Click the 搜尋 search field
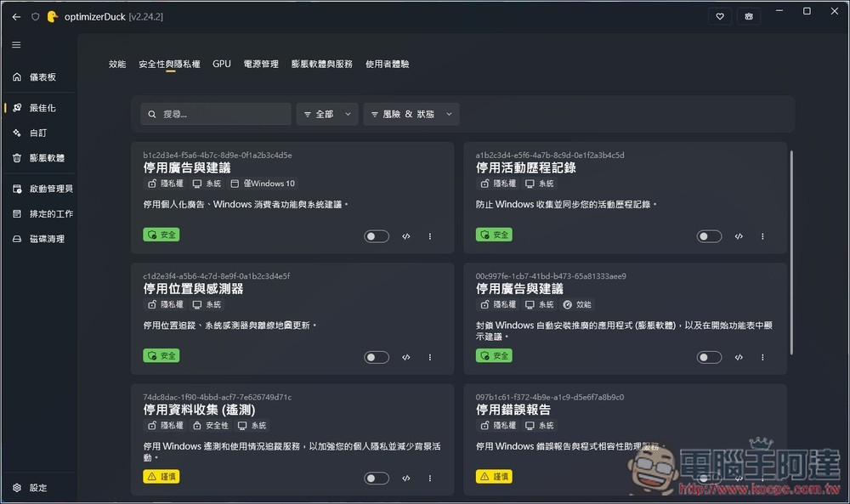The height and width of the screenshot is (504, 850). [216, 114]
